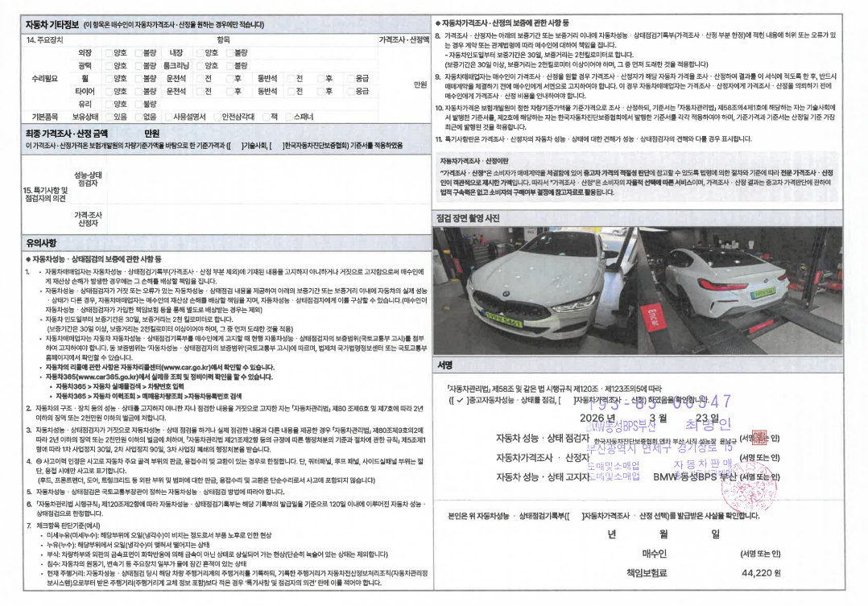Check the 안전삼각대 item box
868x606 pixels.
[x=216, y=117]
